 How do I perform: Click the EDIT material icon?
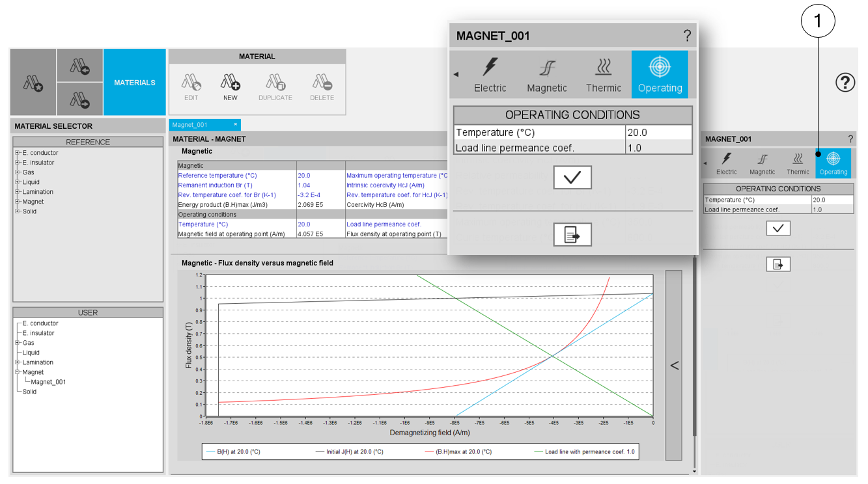click(191, 83)
